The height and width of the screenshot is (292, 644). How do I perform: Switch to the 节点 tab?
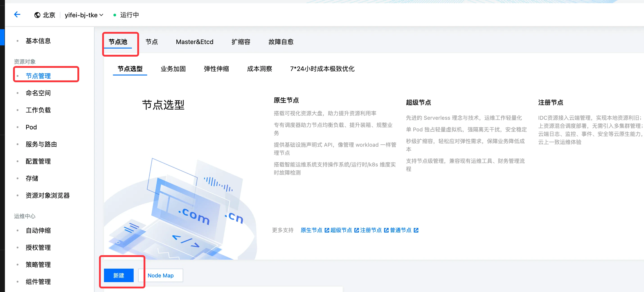tap(151, 42)
